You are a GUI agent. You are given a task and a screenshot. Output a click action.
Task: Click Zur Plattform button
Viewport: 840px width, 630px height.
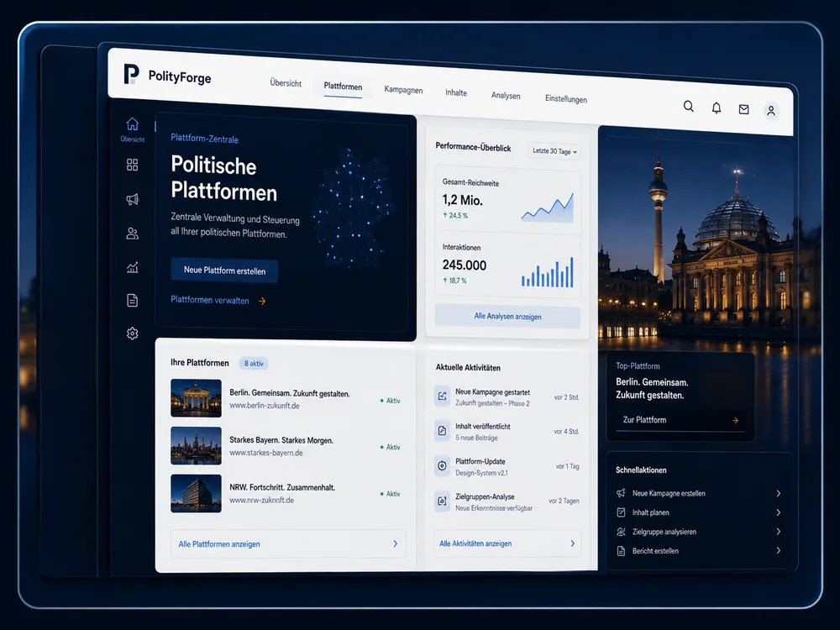point(680,421)
